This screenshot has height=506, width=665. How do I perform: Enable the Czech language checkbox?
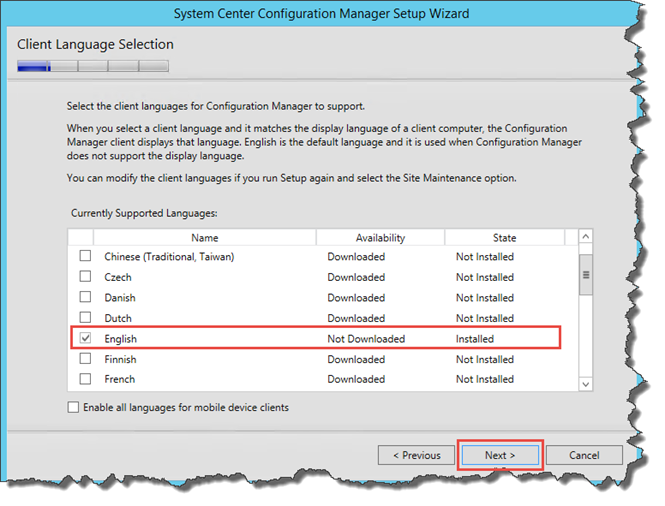(85, 277)
